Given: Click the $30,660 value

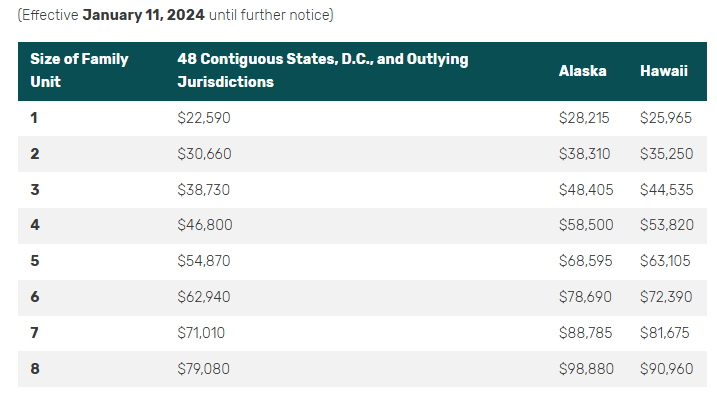Looking at the screenshot, I should click(x=204, y=155).
